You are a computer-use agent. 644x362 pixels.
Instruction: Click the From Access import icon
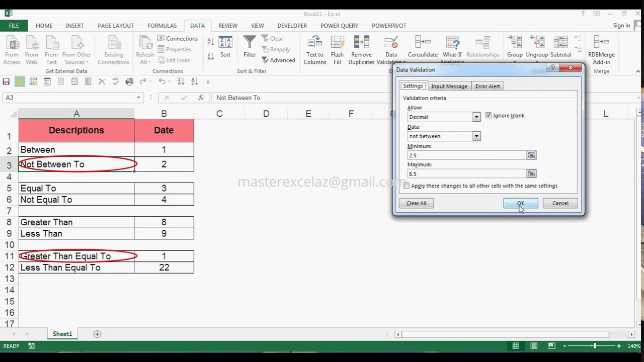click(x=12, y=50)
